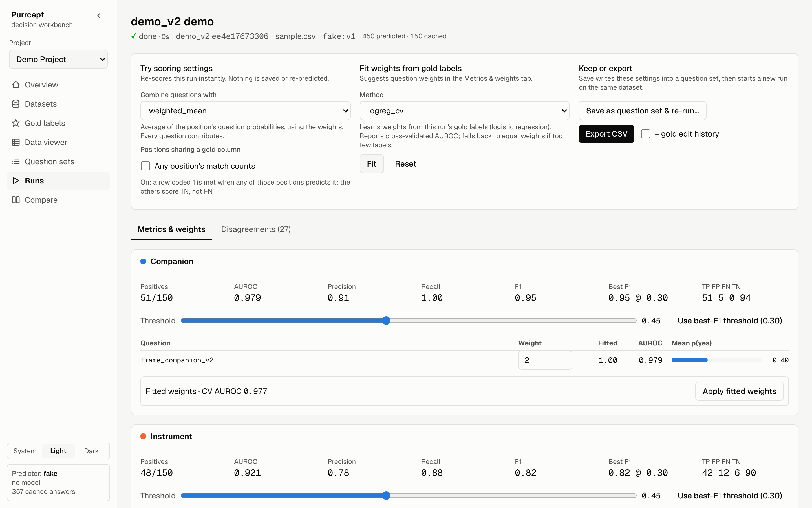The width and height of the screenshot is (812, 508).
Task: Open Question sets page
Action: (58, 161)
